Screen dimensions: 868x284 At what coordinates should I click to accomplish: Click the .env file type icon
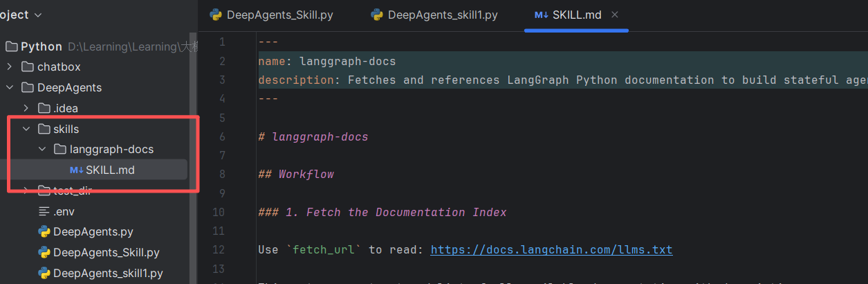44,211
